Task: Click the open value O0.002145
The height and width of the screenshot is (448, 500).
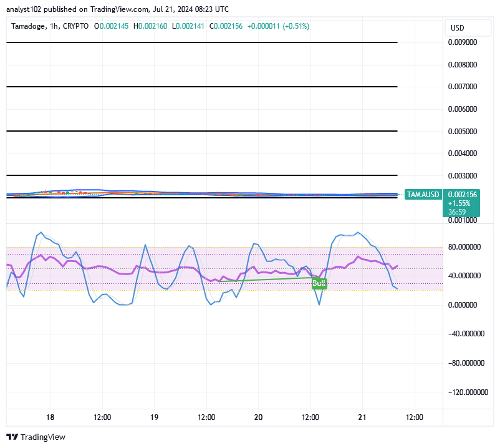Action: coord(112,26)
